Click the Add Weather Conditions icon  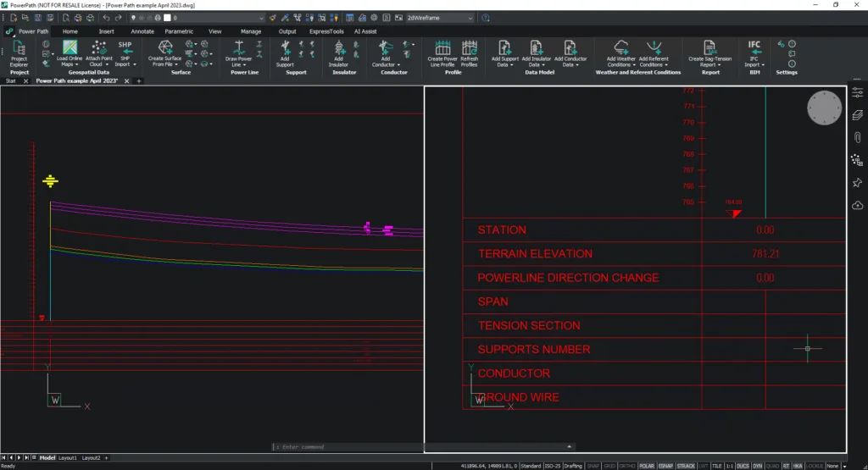click(621, 47)
